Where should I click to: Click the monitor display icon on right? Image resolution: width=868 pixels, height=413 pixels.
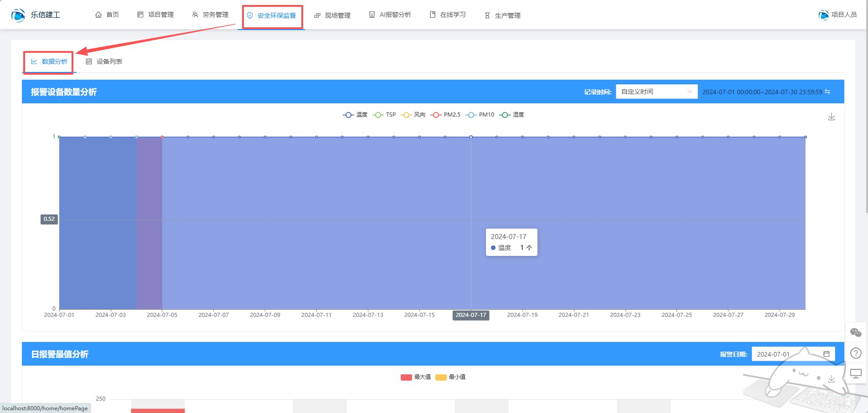pyautogui.click(x=856, y=374)
